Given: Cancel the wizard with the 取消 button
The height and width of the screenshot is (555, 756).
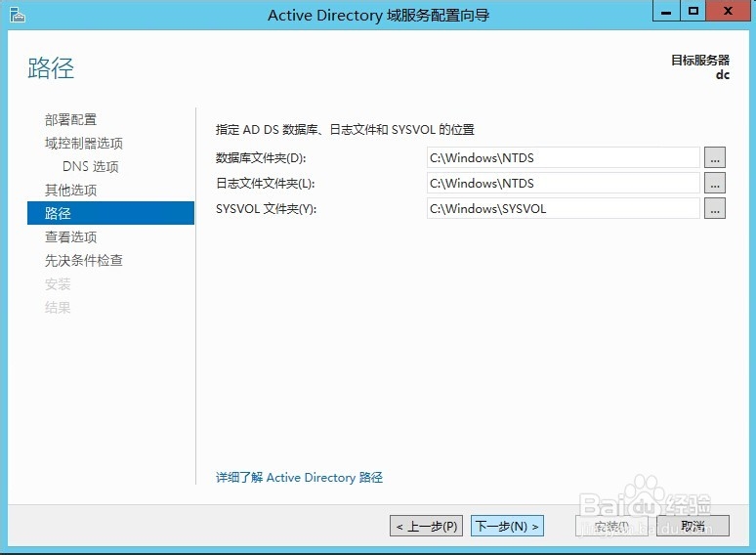Looking at the screenshot, I should 693,526.
